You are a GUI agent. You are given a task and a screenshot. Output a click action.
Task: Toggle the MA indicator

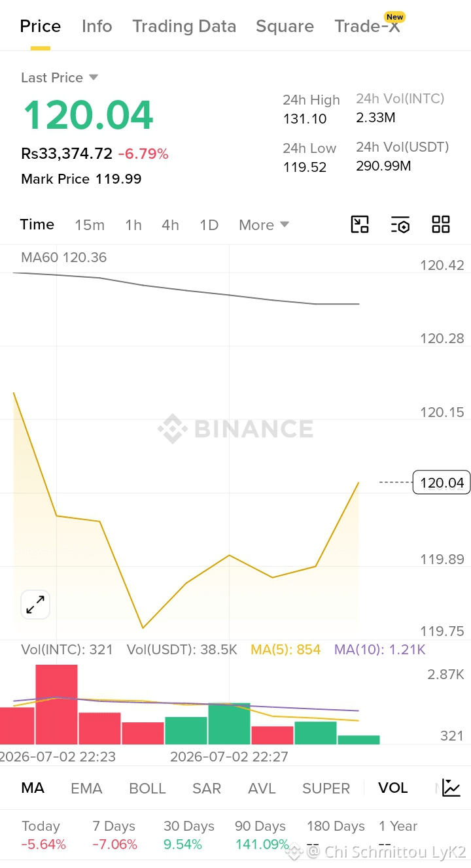[33, 788]
